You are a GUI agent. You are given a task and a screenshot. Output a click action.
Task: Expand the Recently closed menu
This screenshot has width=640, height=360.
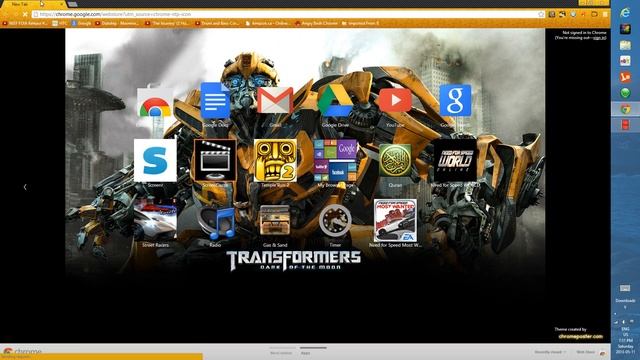550,352
